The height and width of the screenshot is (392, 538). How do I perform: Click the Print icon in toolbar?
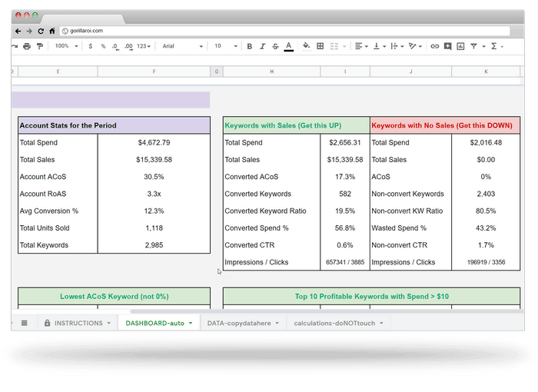click(27, 46)
